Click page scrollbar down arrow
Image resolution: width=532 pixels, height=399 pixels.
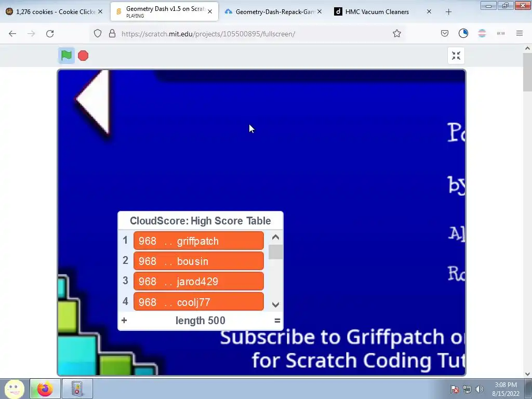pos(527,374)
